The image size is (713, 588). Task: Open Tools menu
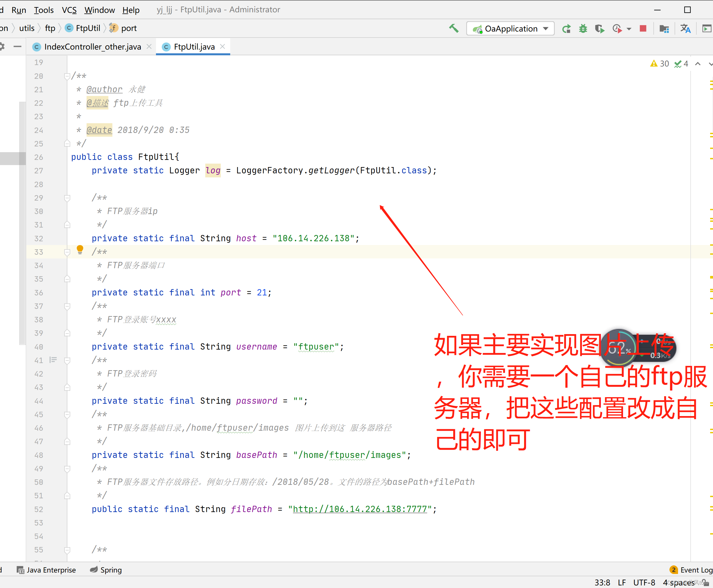[44, 10]
